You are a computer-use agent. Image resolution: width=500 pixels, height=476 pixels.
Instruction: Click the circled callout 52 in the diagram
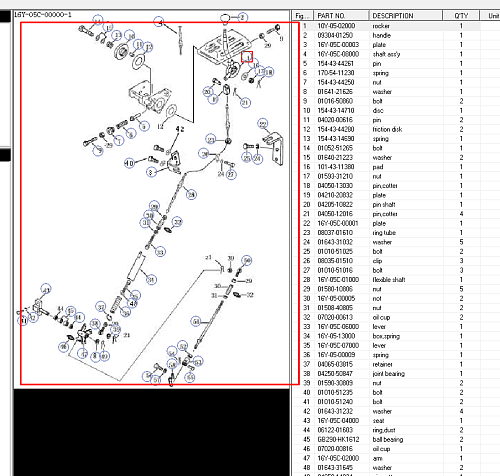click(x=183, y=346)
